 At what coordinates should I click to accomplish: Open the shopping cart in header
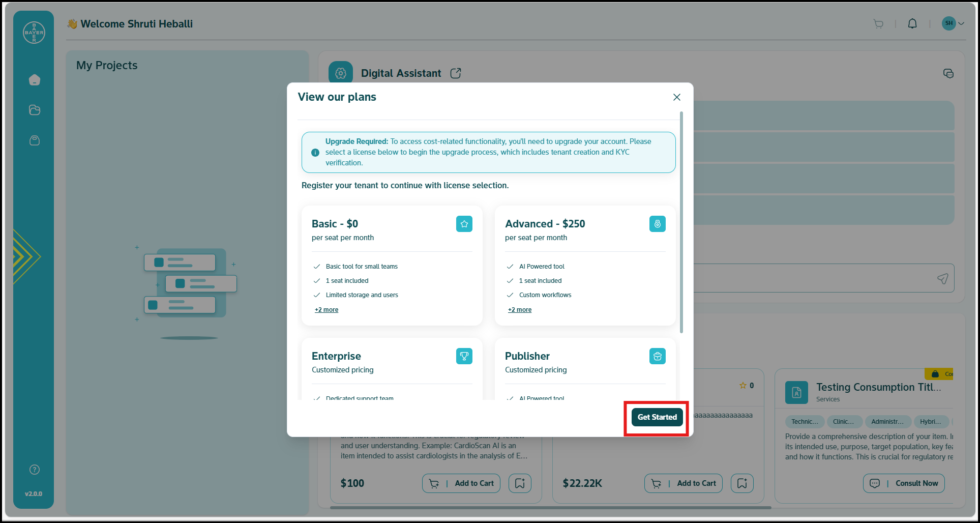tap(878, 23)
